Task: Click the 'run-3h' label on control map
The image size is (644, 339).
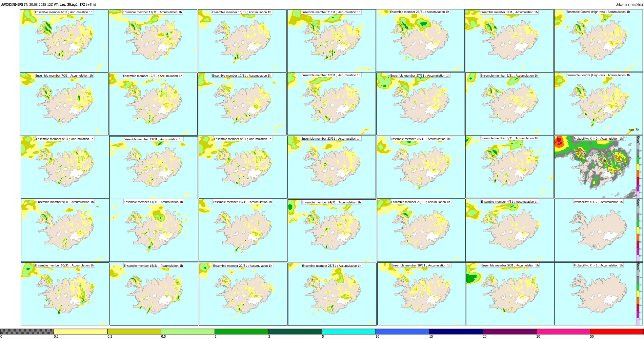Action: 633,130
